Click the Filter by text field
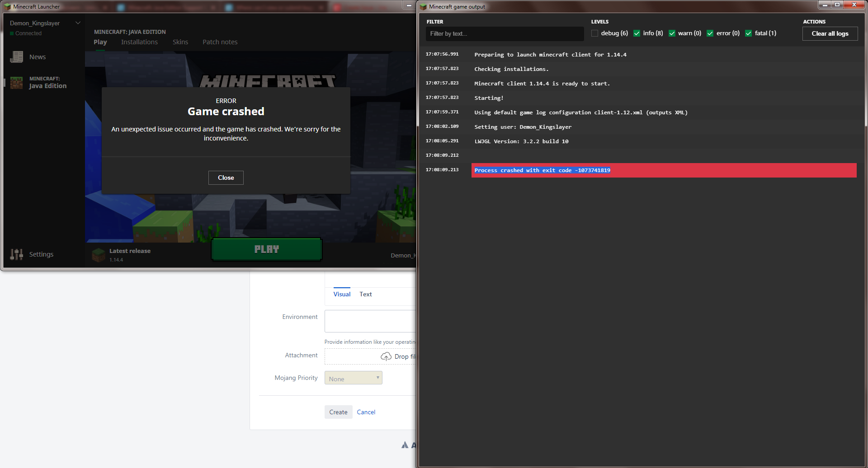 [505, 33]
